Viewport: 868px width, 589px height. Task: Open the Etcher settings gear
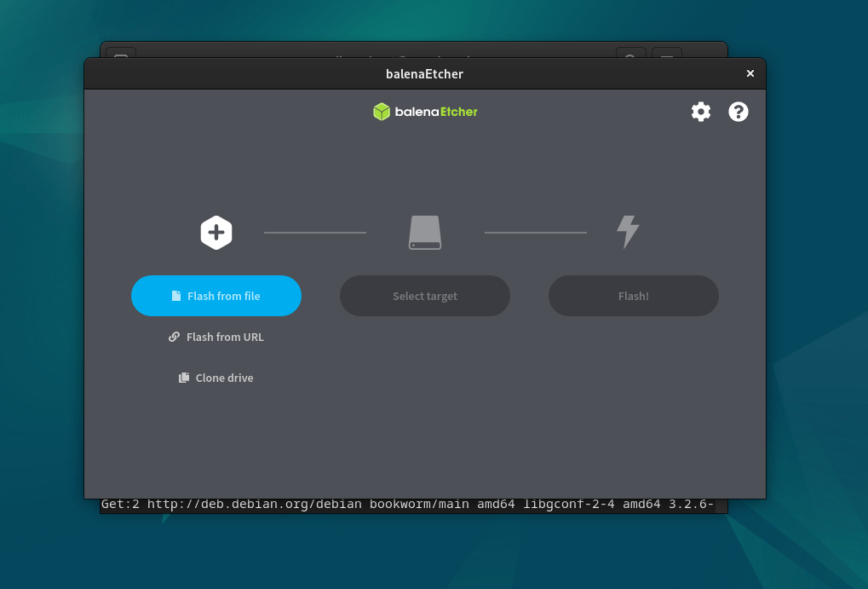pos(700,112)
